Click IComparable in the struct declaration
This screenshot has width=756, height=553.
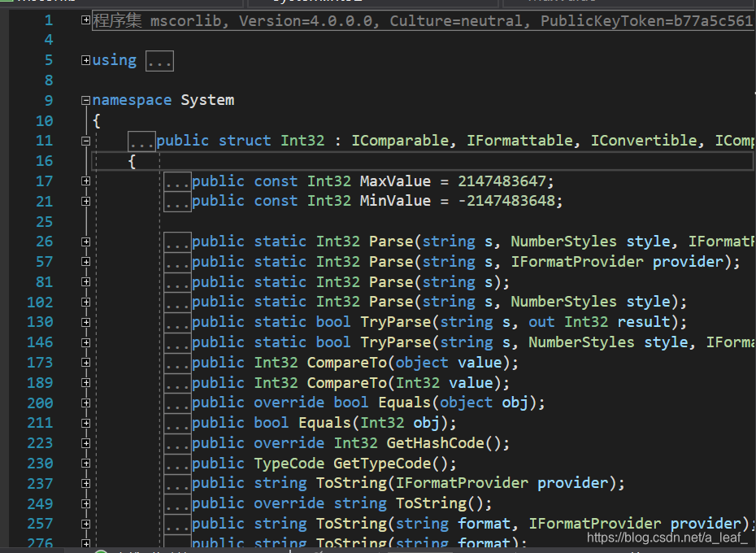(400, 141)
